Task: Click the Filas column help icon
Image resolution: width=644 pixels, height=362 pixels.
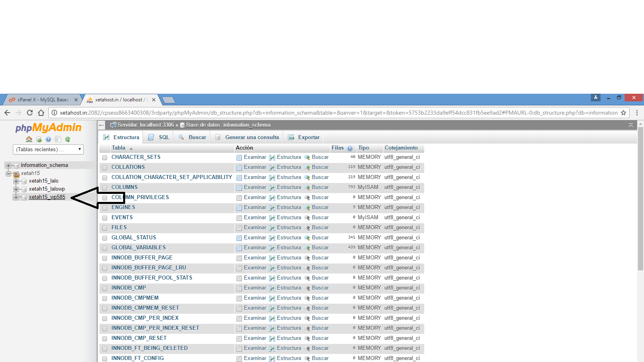Action: 350,148
